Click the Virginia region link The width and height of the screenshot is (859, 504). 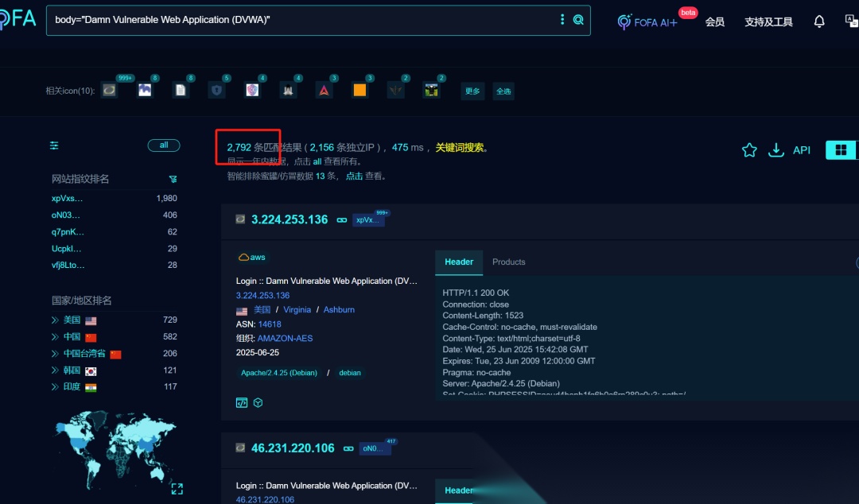click(x=297, y=309)
